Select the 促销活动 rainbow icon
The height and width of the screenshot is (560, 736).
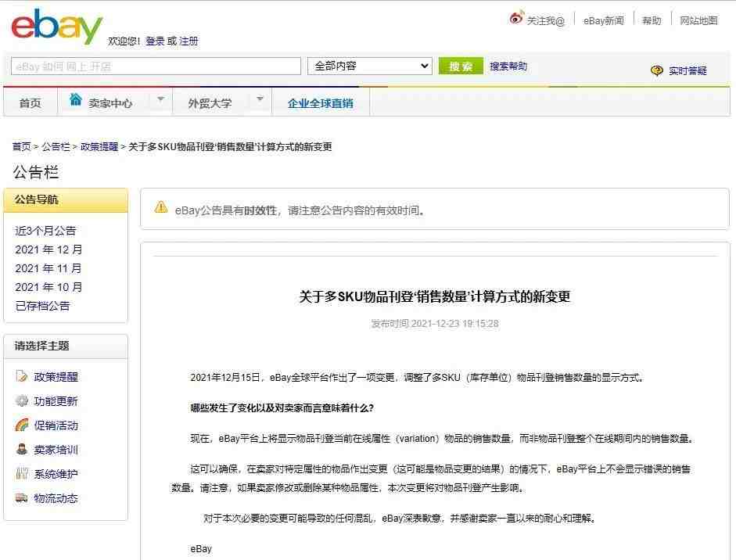point(22,425)
